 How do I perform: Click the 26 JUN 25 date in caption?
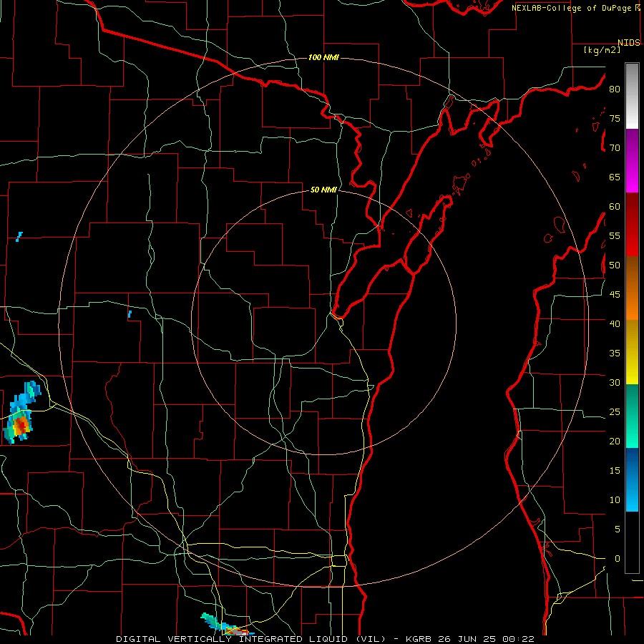[467, 639]
